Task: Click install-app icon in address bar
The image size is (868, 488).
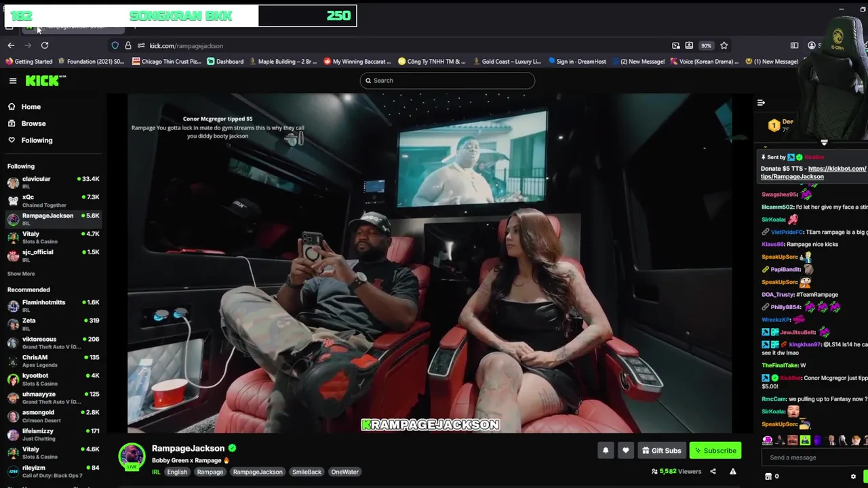Action: click(689, 45)
